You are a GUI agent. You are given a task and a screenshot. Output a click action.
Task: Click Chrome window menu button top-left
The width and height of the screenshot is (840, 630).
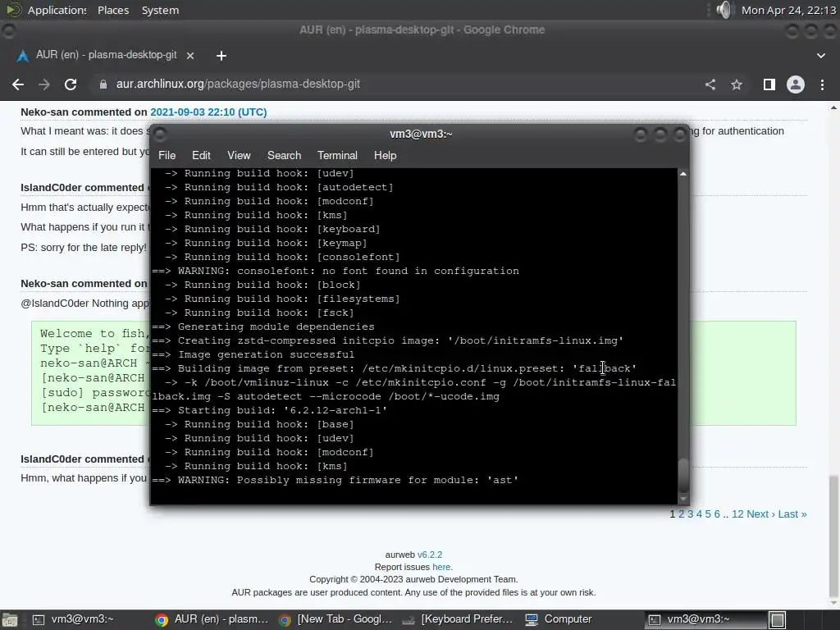pos(8,30)
